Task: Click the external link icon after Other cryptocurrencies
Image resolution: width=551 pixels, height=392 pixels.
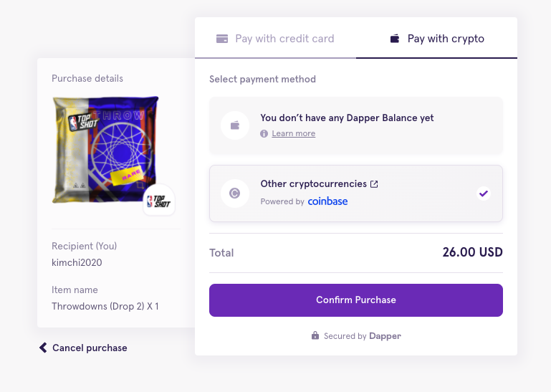Action: 374,184
